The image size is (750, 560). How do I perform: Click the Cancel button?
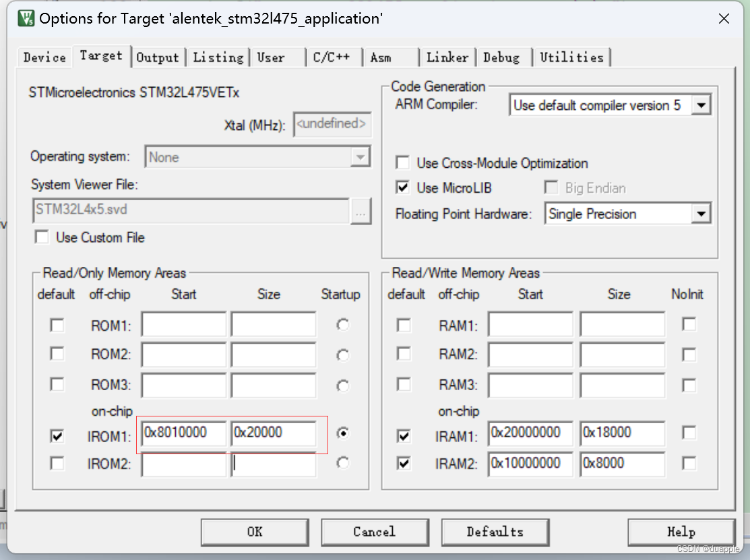coord(375,532)
